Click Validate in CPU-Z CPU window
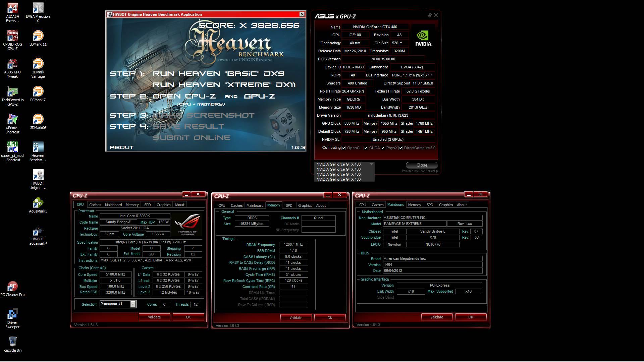The height and width of the screenshot is (362, 644). (x=154, y=317)
